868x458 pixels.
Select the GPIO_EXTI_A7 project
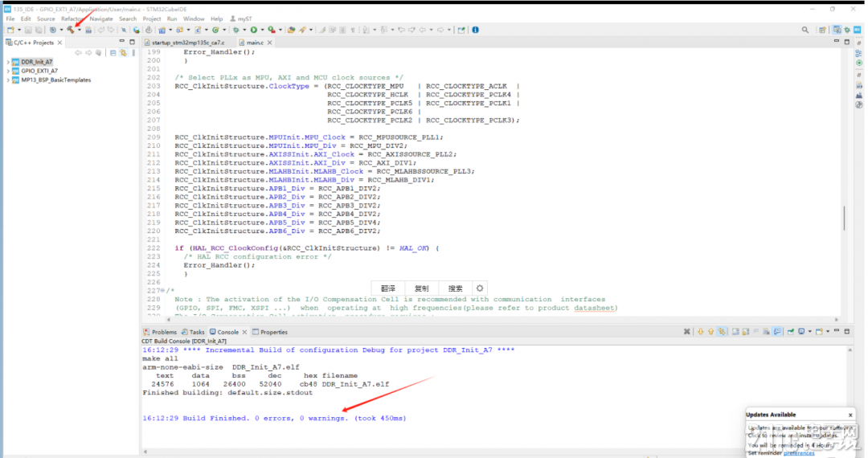(39, 71)
